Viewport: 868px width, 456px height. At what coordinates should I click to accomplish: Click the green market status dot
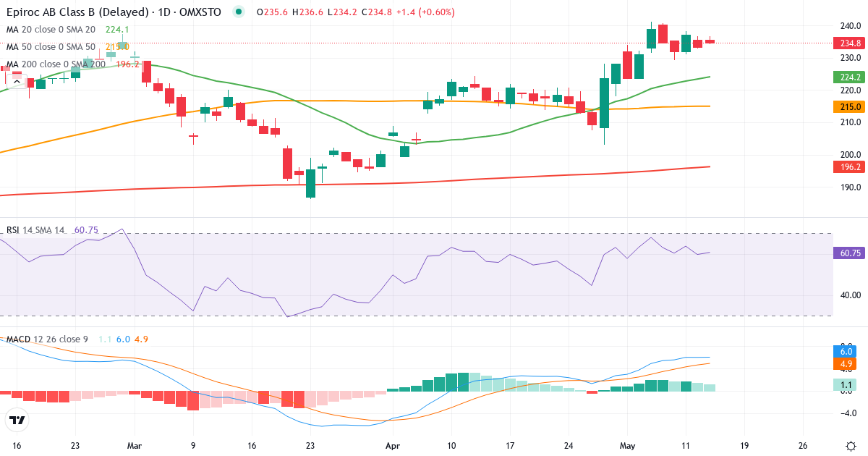(x=239, y=12)
